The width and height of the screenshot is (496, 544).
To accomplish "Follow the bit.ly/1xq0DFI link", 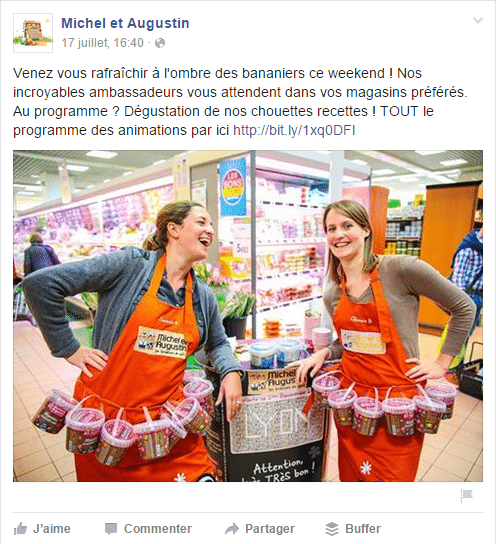I will click(x=294, y=130).
